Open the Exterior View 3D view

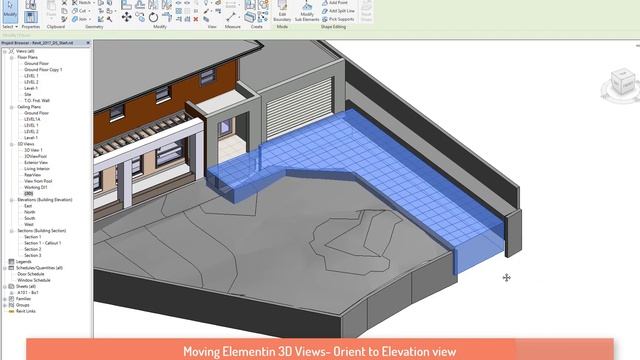(x=36, y=162)
